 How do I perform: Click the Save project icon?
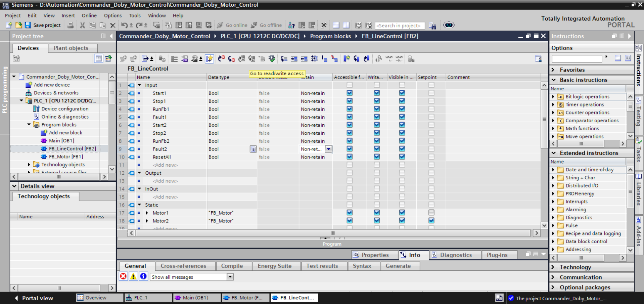[x=28, y=25]
